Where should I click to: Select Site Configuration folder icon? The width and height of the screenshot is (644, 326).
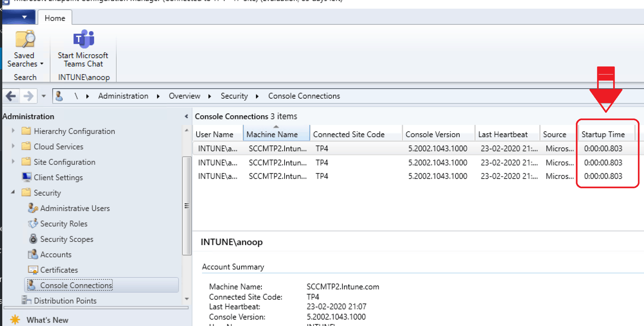point(26,161)
